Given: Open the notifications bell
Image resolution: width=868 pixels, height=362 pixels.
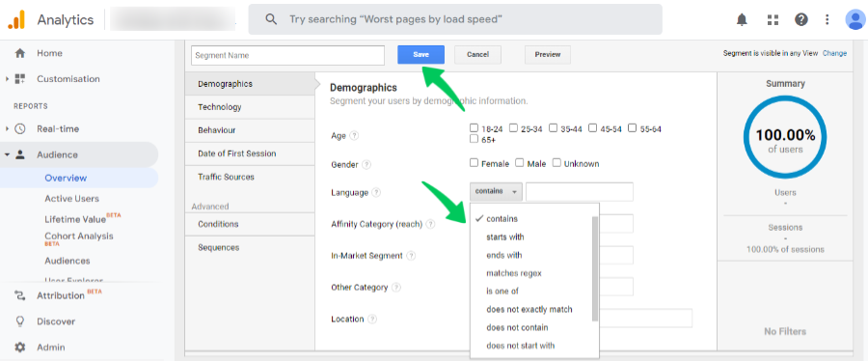Looking at the screenshot, I should pos(742,20).
